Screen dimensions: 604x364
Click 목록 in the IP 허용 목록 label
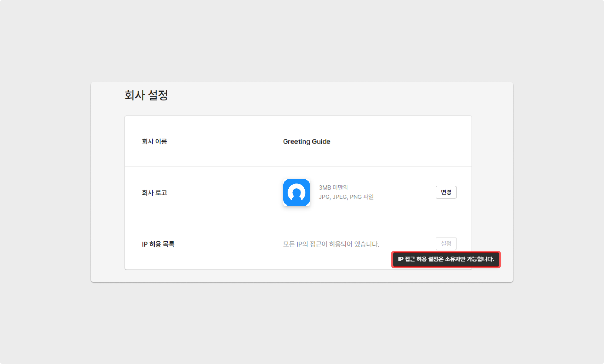click(x=168, y=244)
